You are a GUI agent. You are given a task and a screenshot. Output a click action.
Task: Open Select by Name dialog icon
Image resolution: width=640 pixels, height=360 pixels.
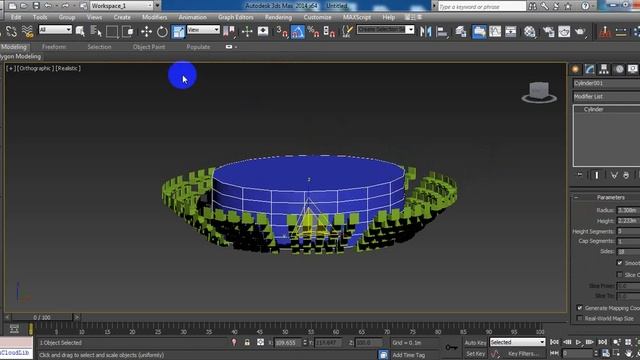[96, 31]
